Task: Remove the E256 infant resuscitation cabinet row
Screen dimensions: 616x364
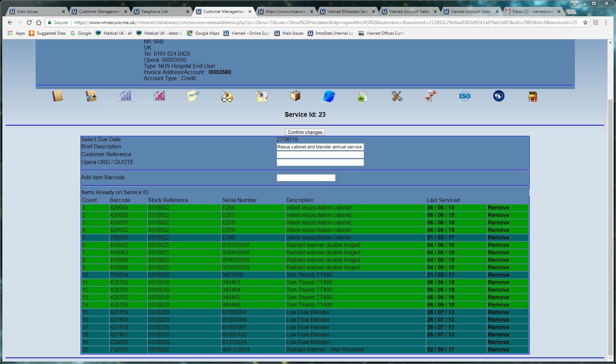Action: [x=498, y=208]
